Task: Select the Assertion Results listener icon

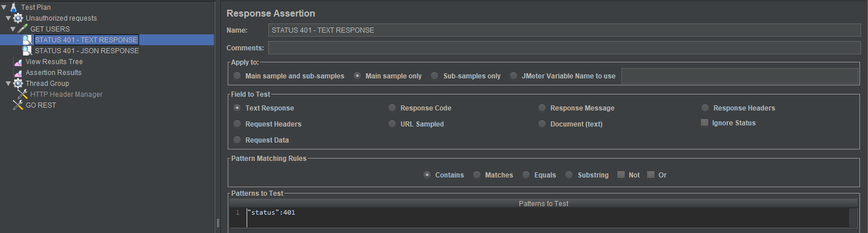Action: pos(18,73)
